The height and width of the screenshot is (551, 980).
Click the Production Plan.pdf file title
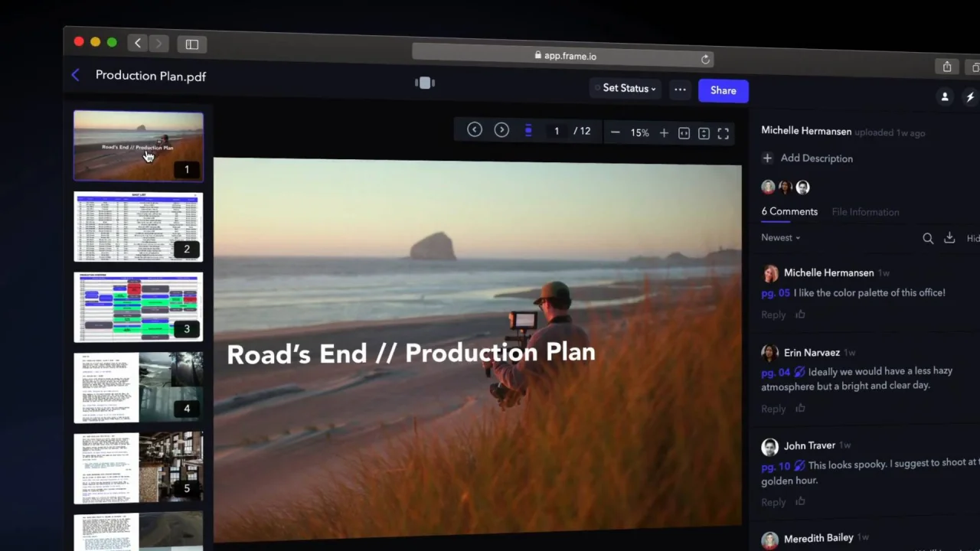[x=151, y=76]
